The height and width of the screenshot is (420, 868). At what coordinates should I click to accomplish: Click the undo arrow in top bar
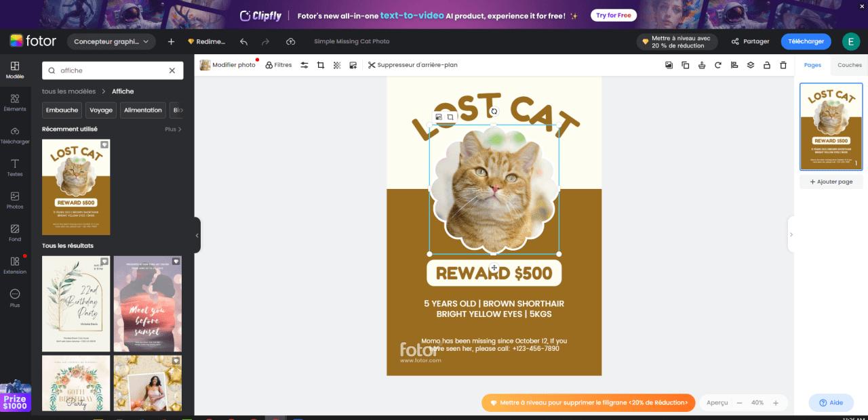pyautogui.click(x=243, y=41)
